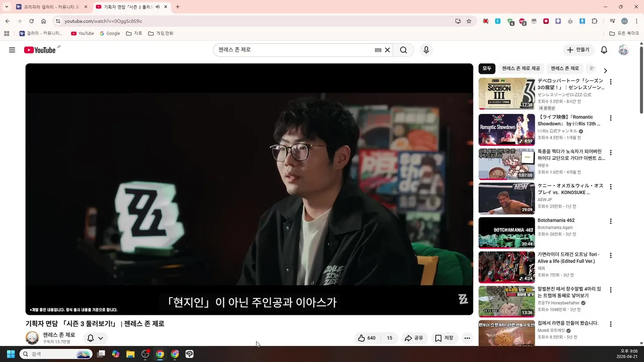Like the video with 640 likes
Viewport: 644px width, 362px height.
[x=367, y=338]
